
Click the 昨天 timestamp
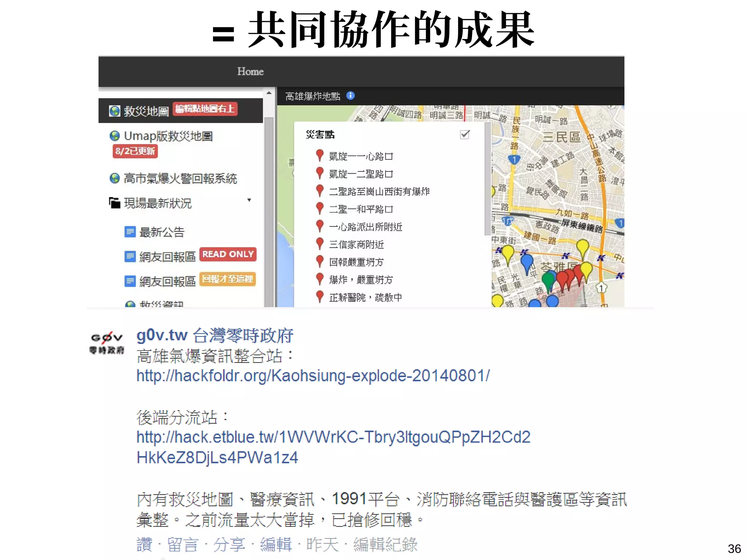[x=322, y=545]
